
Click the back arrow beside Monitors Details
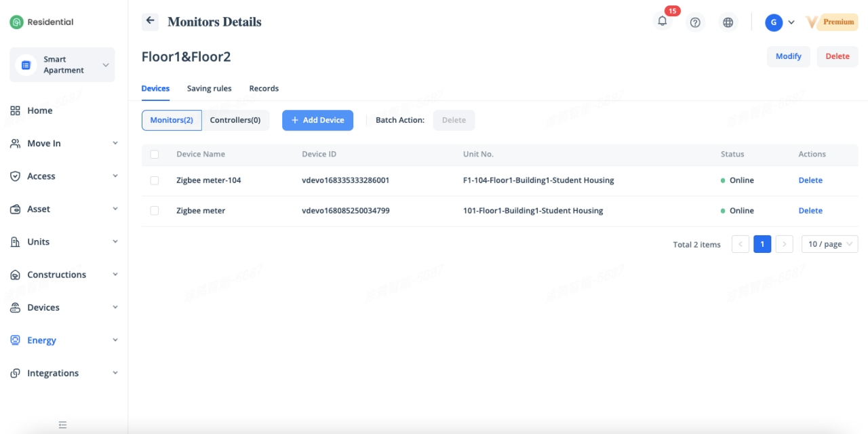(150, 22)
